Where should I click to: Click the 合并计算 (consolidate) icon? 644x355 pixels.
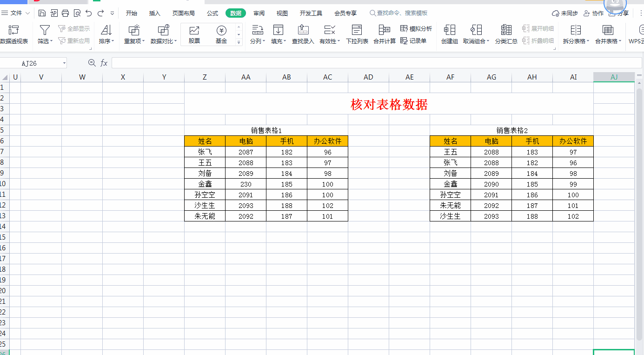(384, 31)
